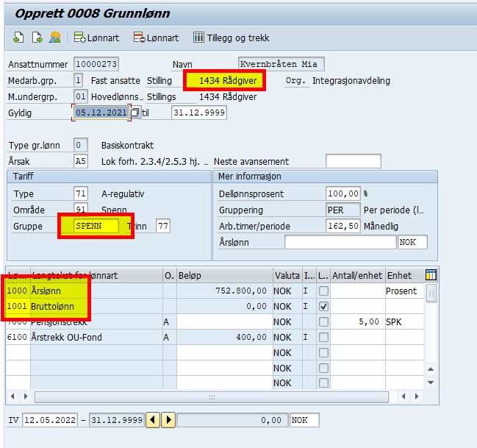Click right scroll arrow beside the left arrow
Image resolution: width=477 pixels, height=448 pixels.
point(26,397)
